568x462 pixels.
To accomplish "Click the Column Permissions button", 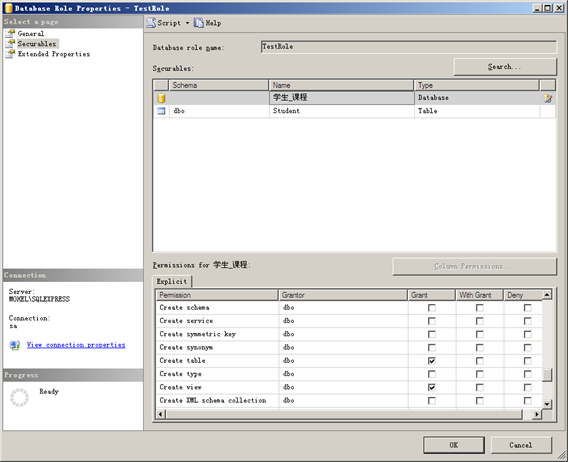I will click(474, 266).
